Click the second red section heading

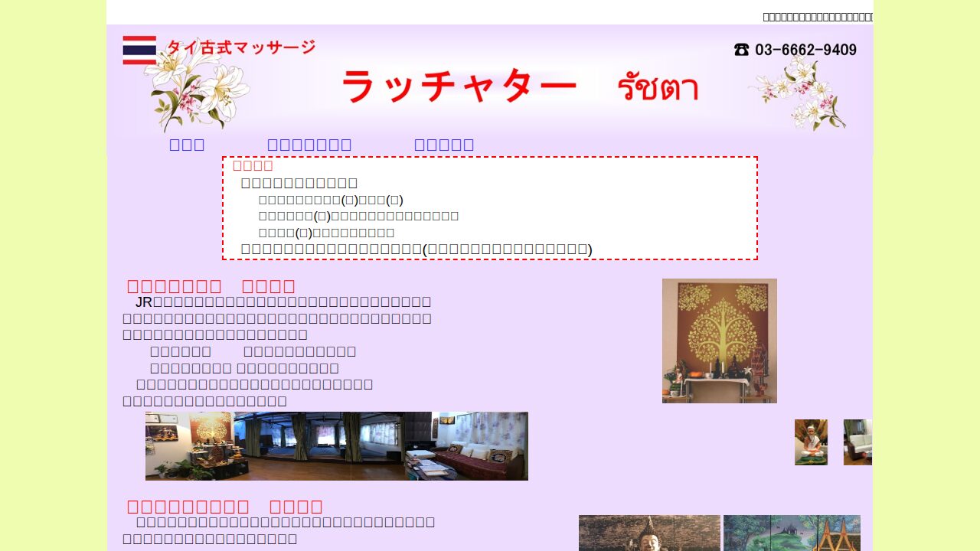[225, 507]
